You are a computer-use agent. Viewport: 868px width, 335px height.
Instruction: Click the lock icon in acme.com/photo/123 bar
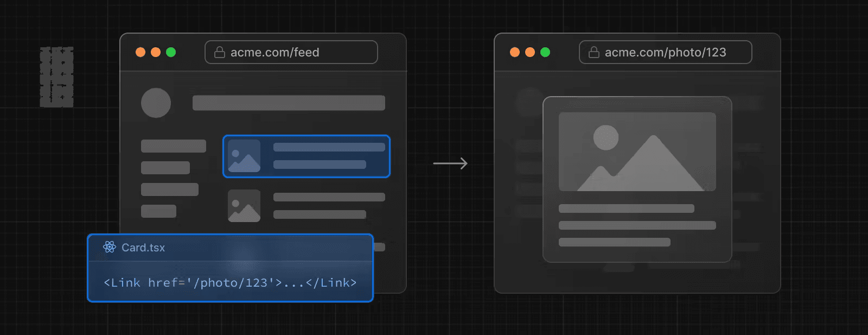click(x=594, y=52)
